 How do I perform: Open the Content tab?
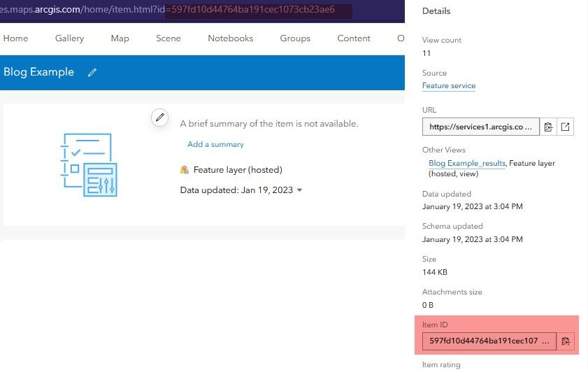click(x=354, y=38)
